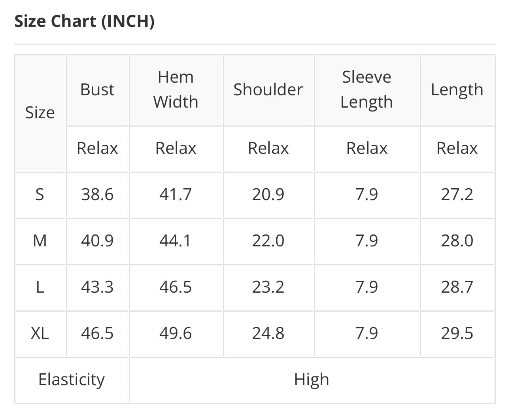This screenshot has height=420, width=510.
Task: Click the Sleeve Length column header
Action: [366, 89]
